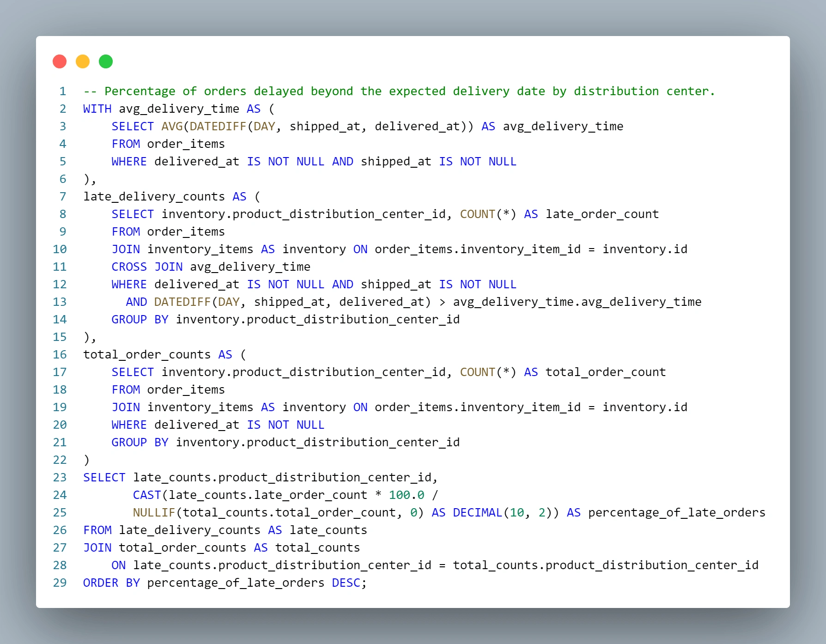Click NULLIF function on line 25
The image size is (826, 644).
[x=154, y=513]
